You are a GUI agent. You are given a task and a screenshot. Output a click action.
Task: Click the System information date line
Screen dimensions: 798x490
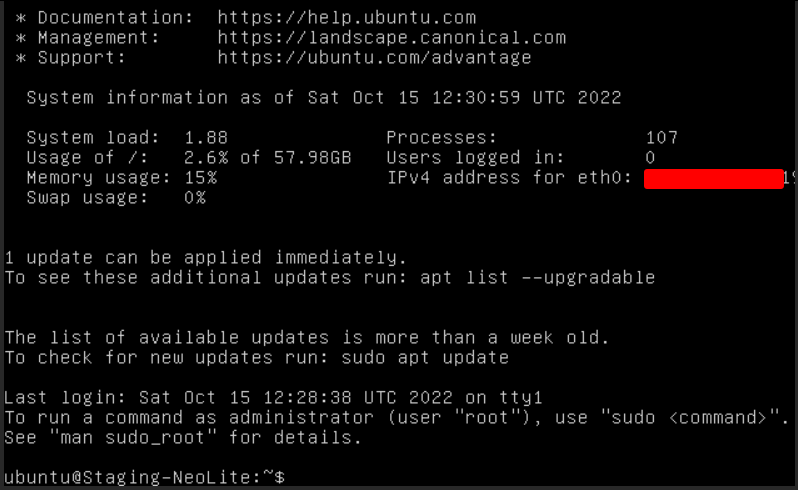point(323,98)
